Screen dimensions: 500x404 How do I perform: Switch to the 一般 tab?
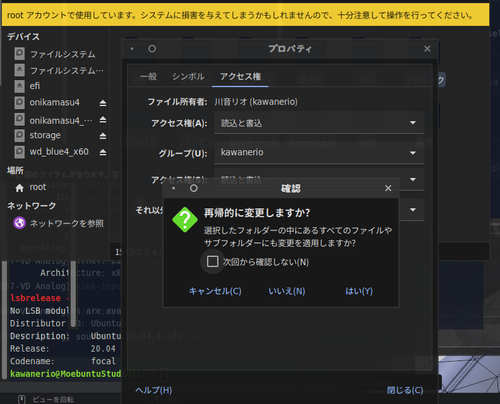click(148, 76)
